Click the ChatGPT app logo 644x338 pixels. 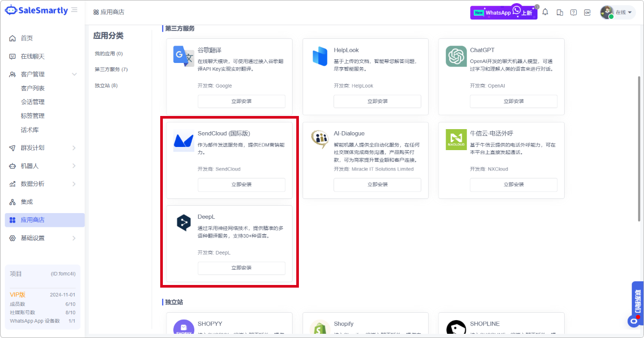tap(456, 56)
